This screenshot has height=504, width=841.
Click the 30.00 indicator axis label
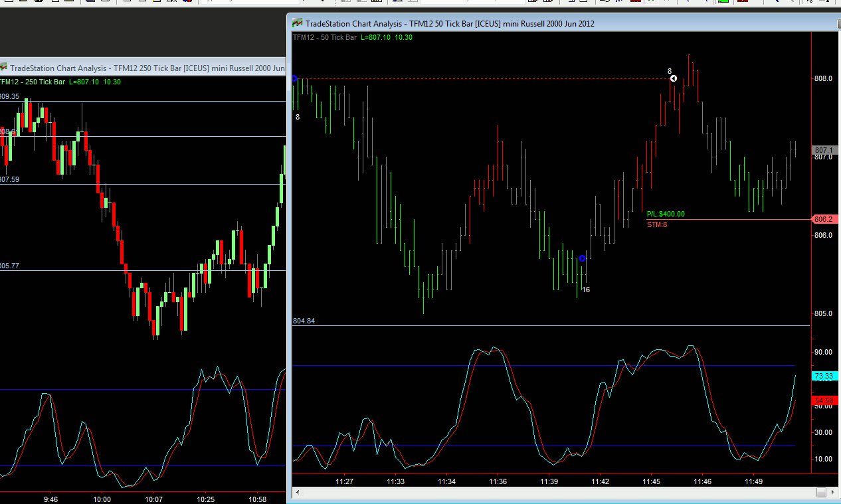823,432
